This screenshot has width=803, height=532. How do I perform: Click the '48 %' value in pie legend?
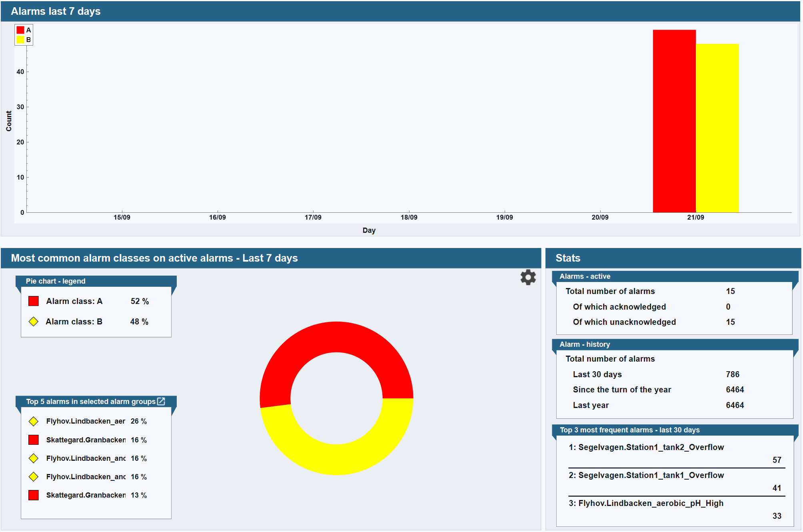(x=139, y=322)
